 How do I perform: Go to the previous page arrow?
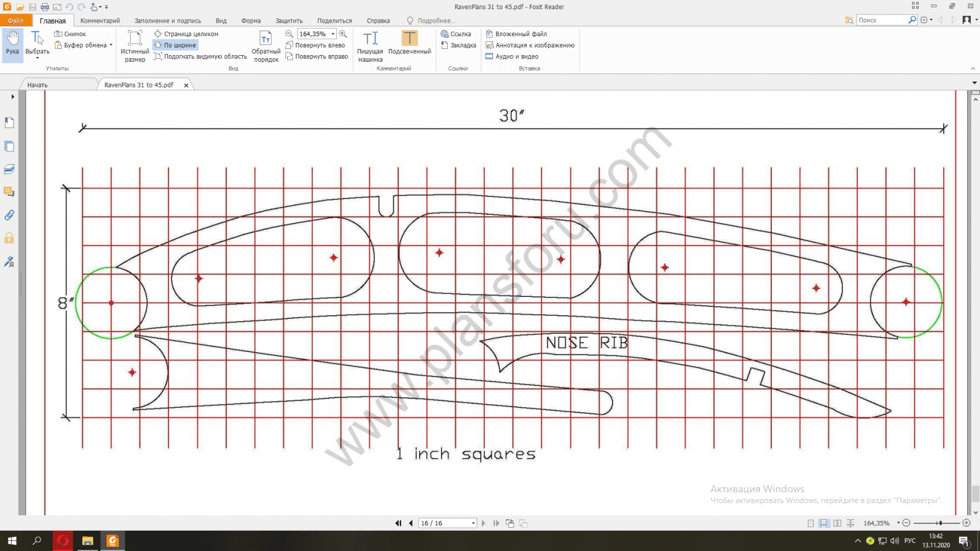click(411, 523)
